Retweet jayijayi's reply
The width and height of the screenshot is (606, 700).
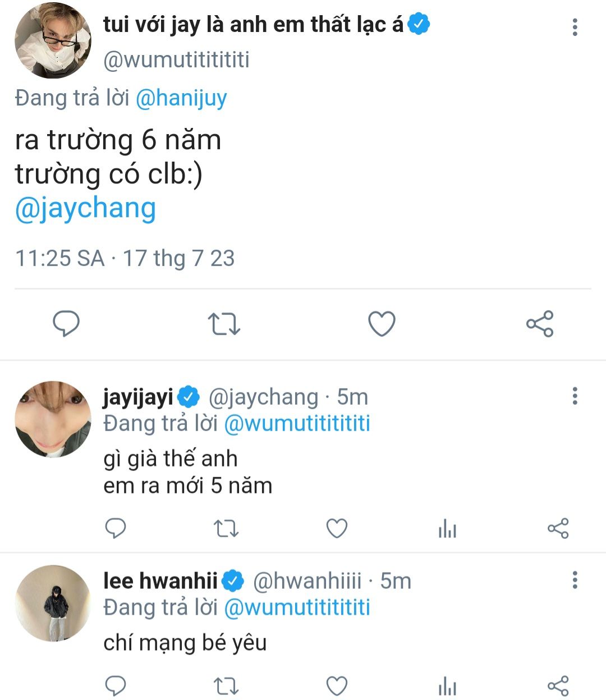point(226,528)
